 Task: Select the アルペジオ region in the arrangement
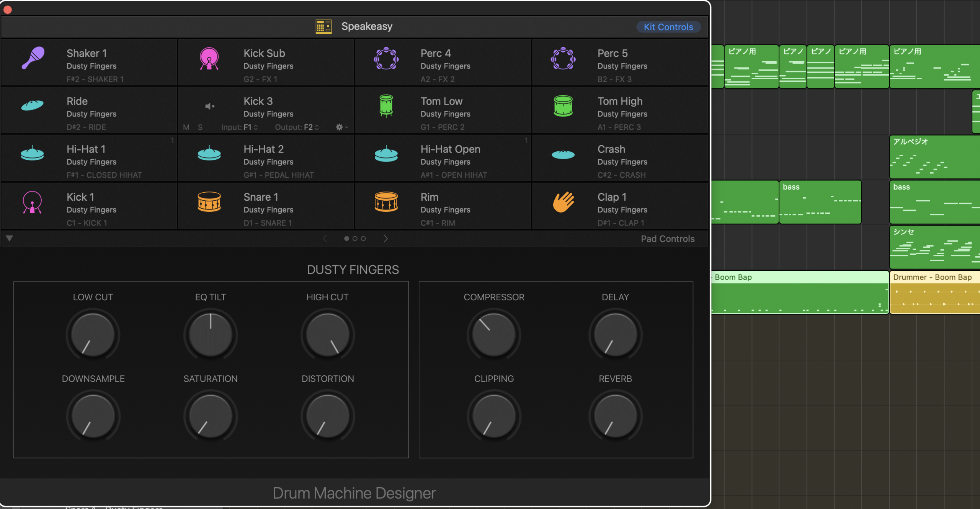click(x=935, y=157)
